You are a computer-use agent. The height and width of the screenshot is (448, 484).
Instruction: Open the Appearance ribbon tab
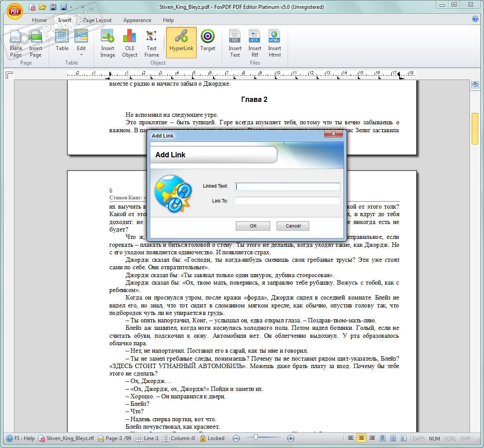point(137,20)
